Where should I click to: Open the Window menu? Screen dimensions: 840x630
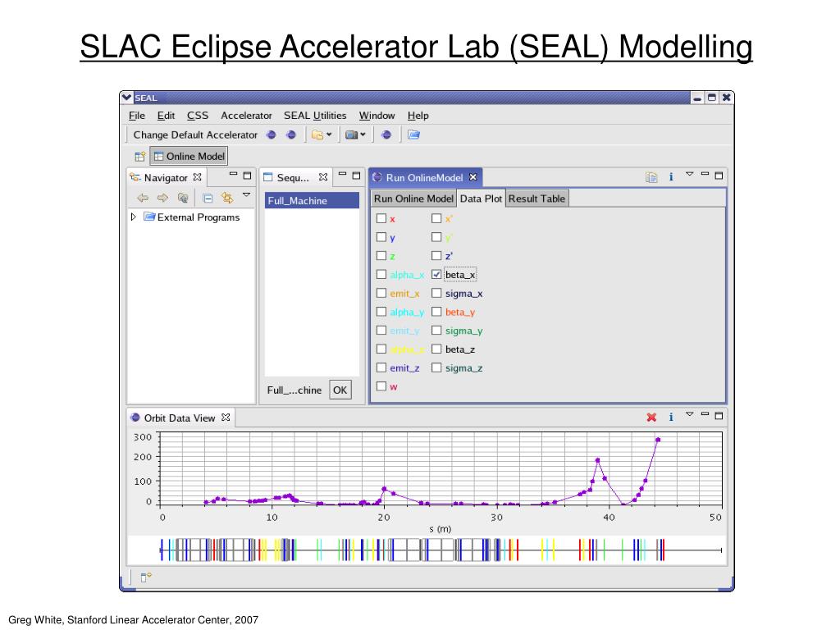pyautogui.click(x=377, y=116)
